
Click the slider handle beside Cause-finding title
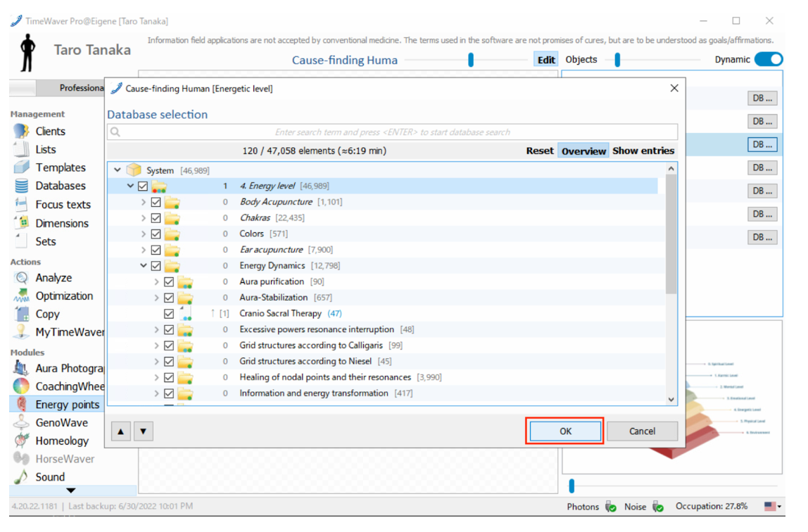click(470, 60)
